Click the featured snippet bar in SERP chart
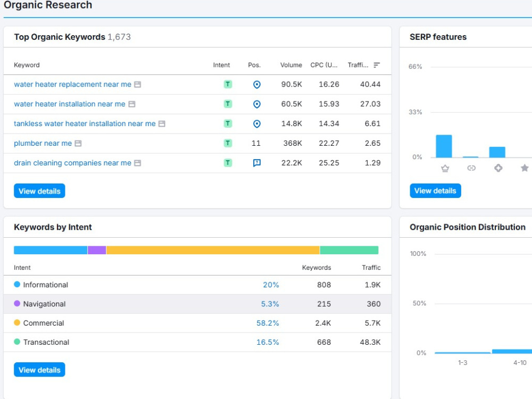This screenshot has width=532, height=399. click(x=444, y=146)
